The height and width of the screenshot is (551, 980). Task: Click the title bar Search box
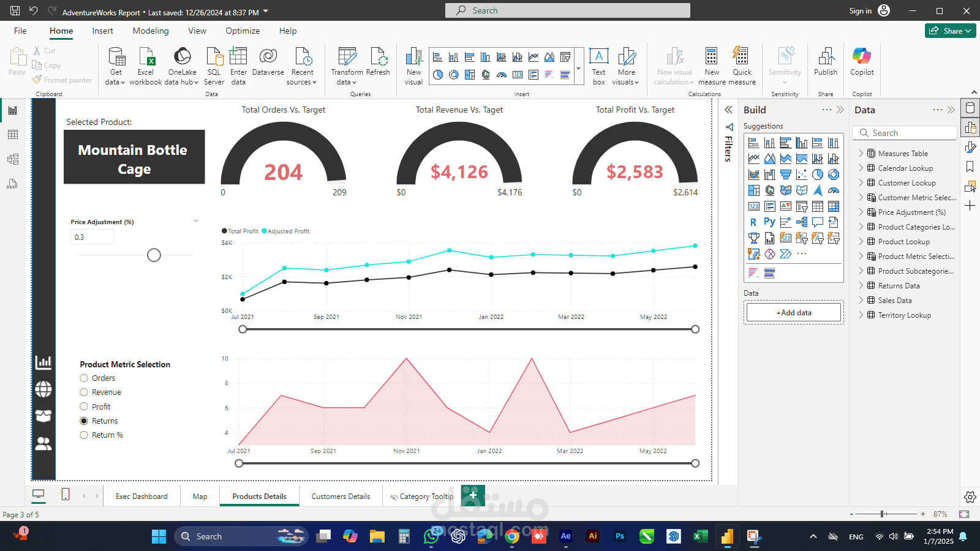[568, 10]
